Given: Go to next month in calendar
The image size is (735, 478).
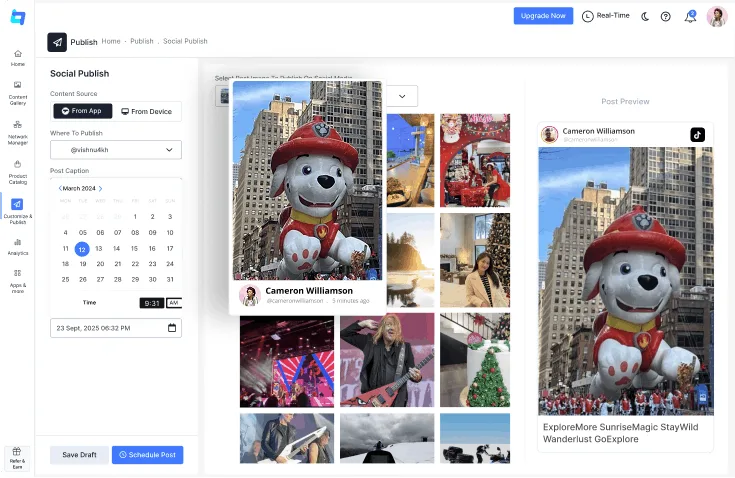Looking at the screenshot, I should [100, 188].
